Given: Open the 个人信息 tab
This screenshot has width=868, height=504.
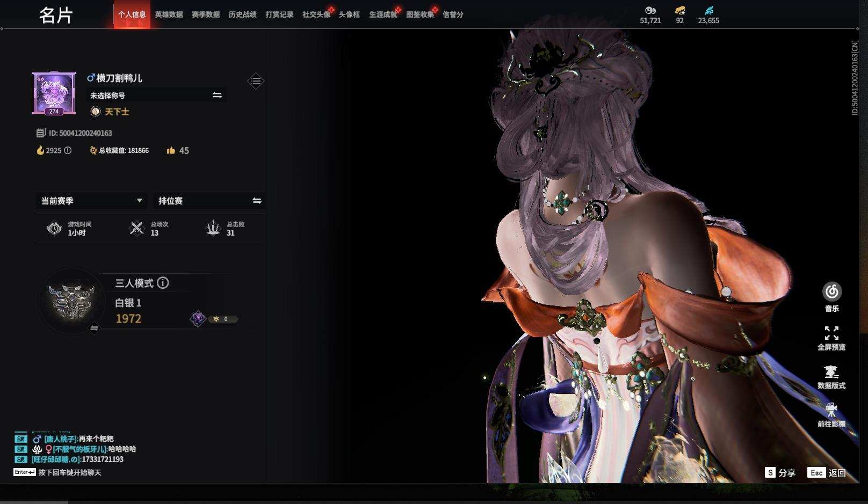Looking at the screenshot, I should (x=132, y=14).
